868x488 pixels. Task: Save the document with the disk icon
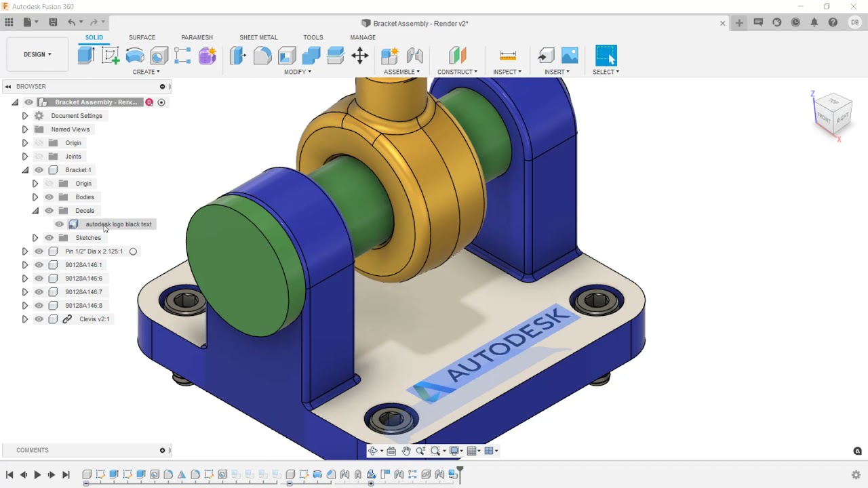click(x=53, y=22)
